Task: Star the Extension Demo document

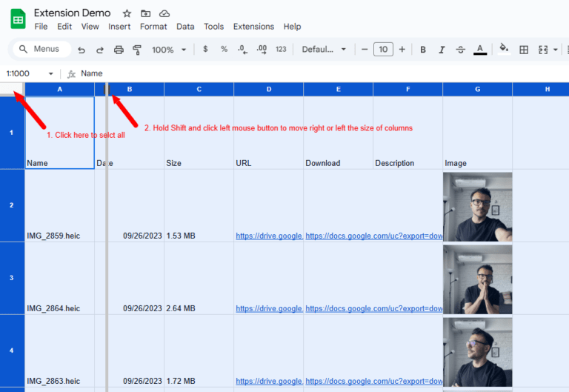Action: pos(127,13)
